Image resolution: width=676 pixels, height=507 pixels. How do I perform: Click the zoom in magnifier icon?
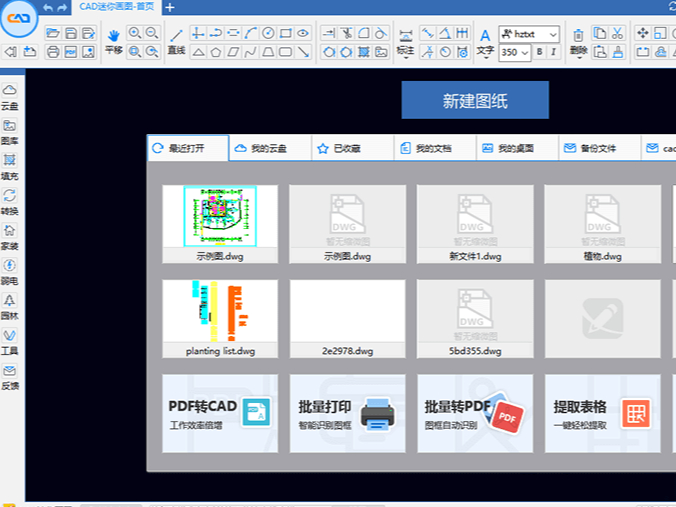point(135,33)
